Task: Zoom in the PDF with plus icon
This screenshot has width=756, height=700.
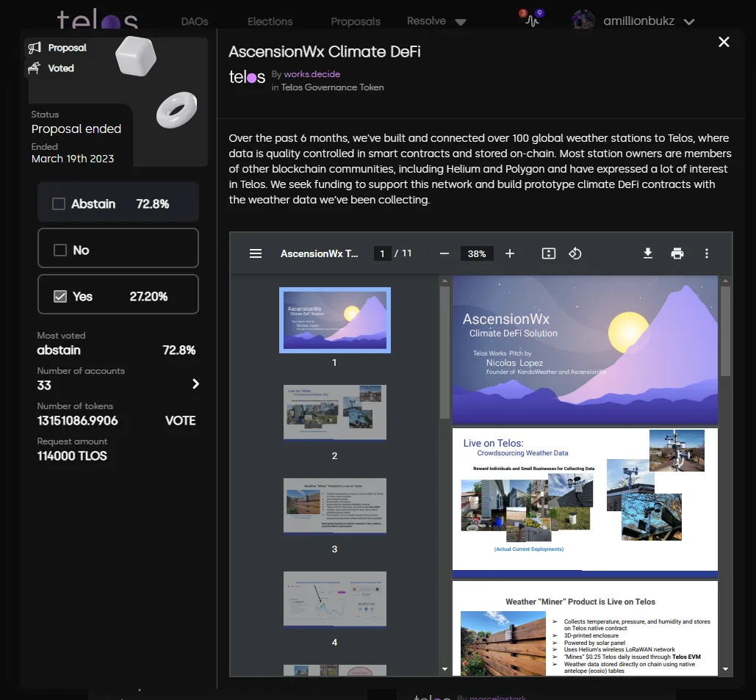Action: 510,253
